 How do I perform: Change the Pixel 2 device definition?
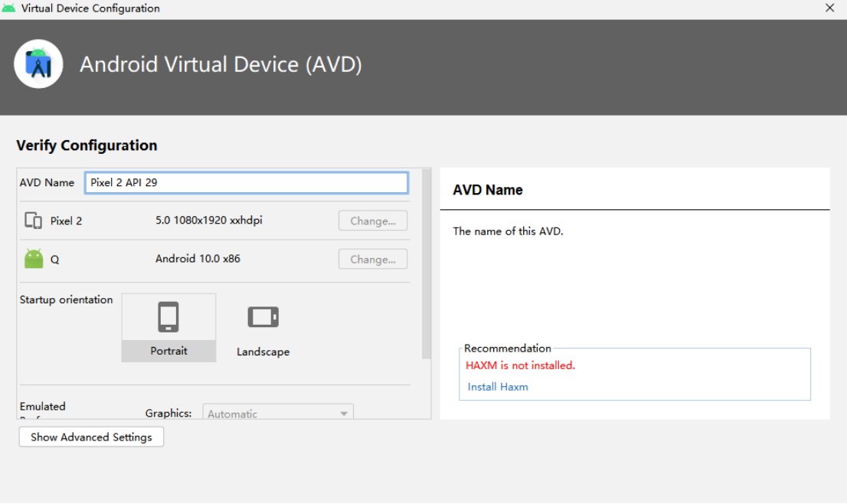373,221
